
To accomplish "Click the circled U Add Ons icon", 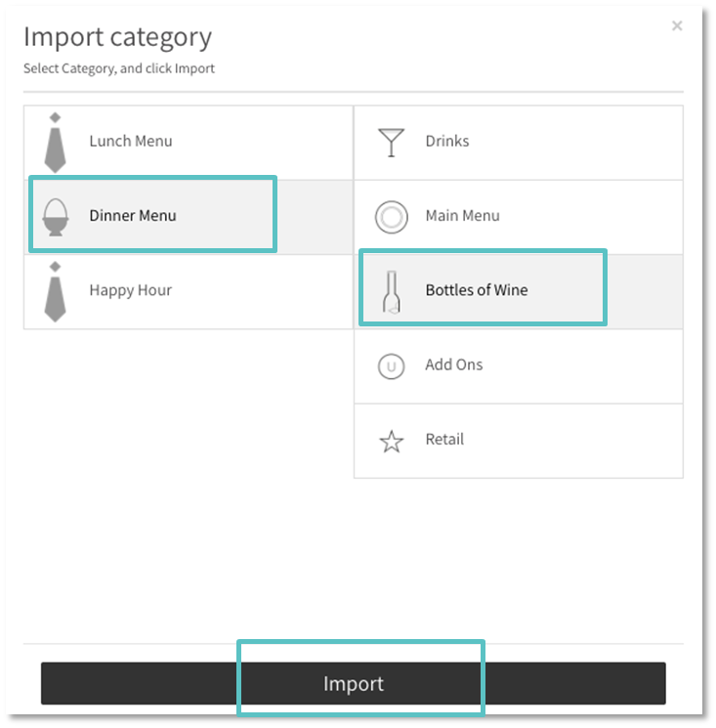I will tap(391, 365).
